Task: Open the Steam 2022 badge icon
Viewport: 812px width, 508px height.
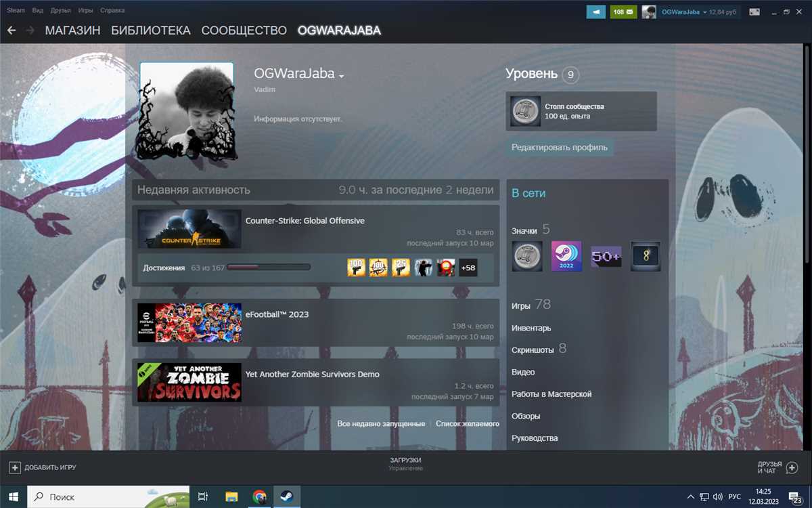Action: coord(566,256)
